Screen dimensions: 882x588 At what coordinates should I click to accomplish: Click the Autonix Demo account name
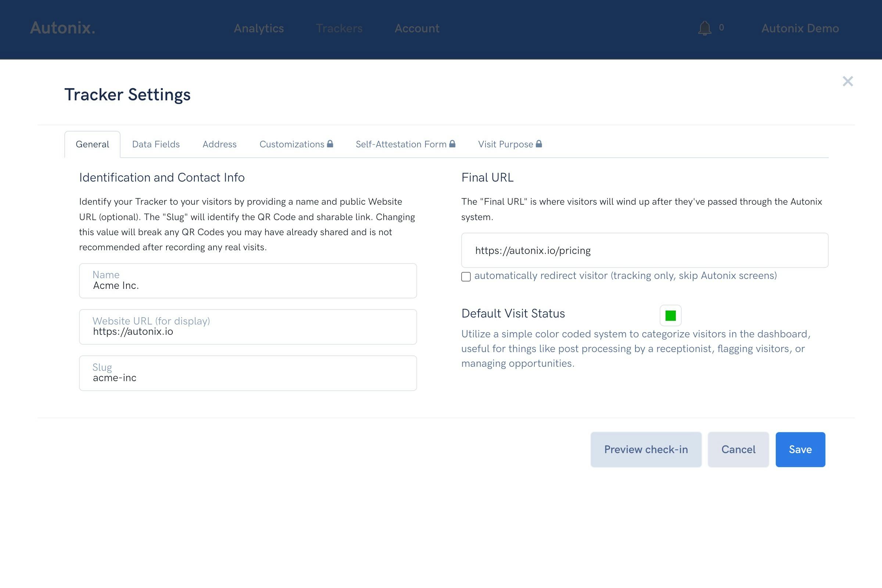click(x=800, y=28)
